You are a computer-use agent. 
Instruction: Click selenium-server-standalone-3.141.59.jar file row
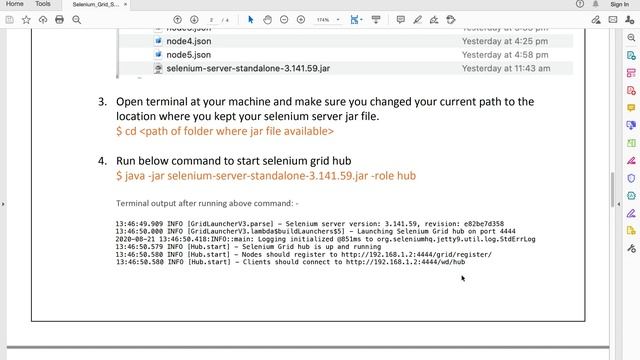[345, 68]
